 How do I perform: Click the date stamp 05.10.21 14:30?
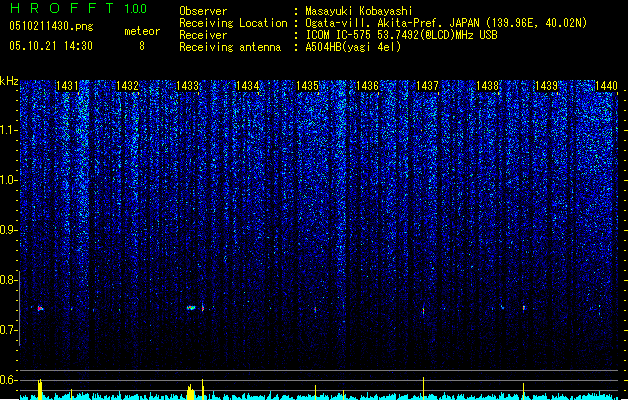51,46
